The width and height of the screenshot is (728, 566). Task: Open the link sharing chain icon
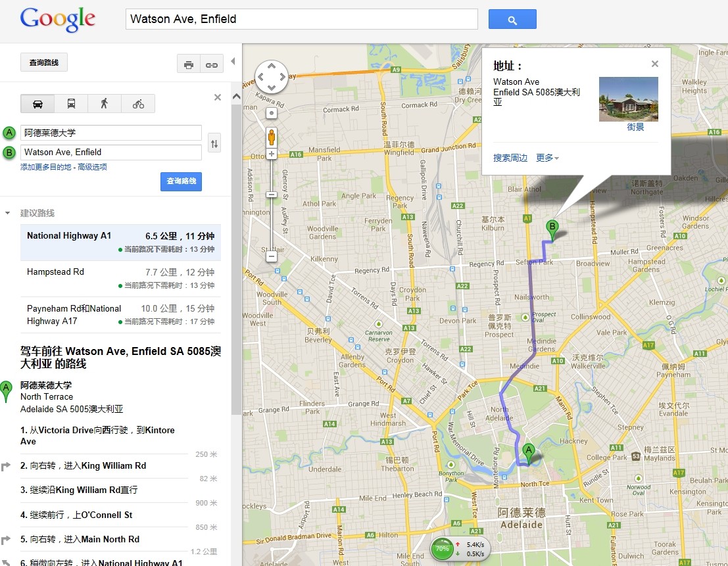coord(211,64)
